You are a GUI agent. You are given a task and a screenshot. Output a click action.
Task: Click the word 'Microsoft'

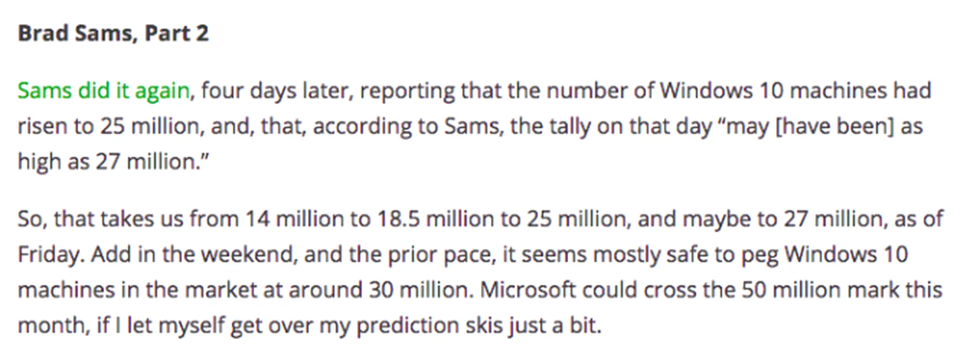tap(528, 290)
